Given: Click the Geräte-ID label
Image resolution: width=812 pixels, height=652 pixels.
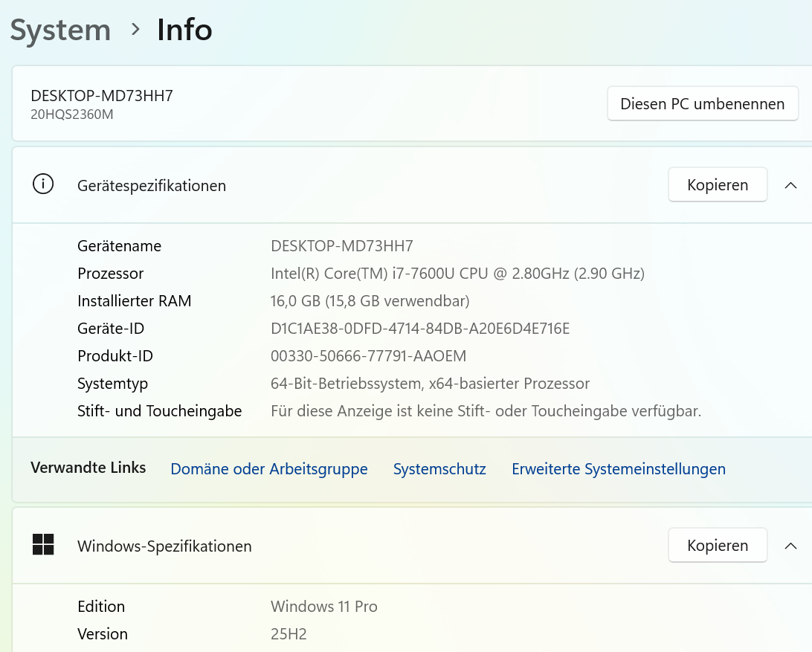Looking at the screenshot, I should 111,329.
